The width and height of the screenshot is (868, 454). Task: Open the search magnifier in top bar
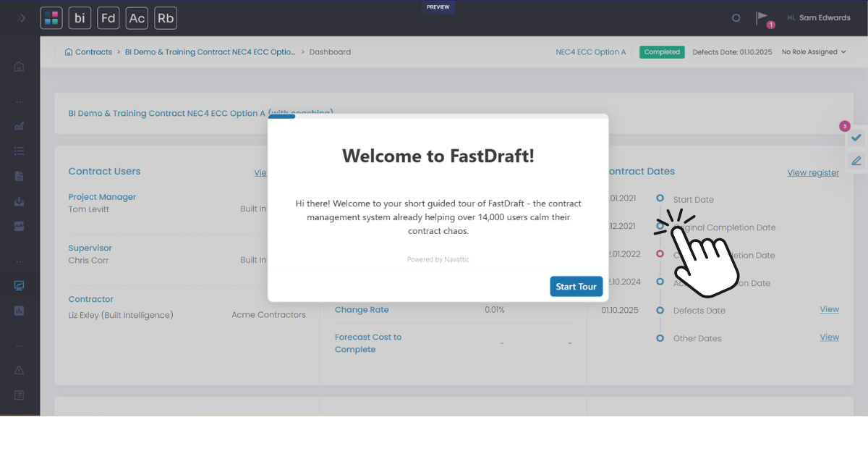[x=736, y=18]
